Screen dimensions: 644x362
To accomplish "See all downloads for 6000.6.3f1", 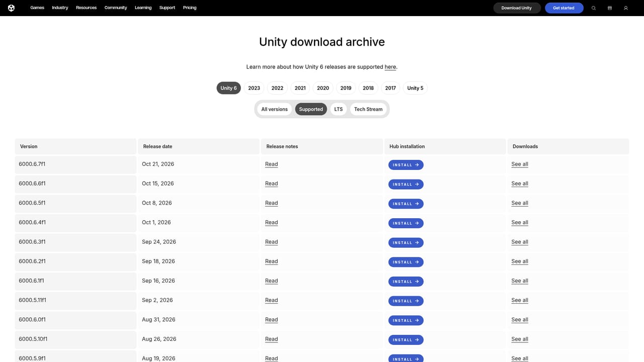I will pos(520,242).
